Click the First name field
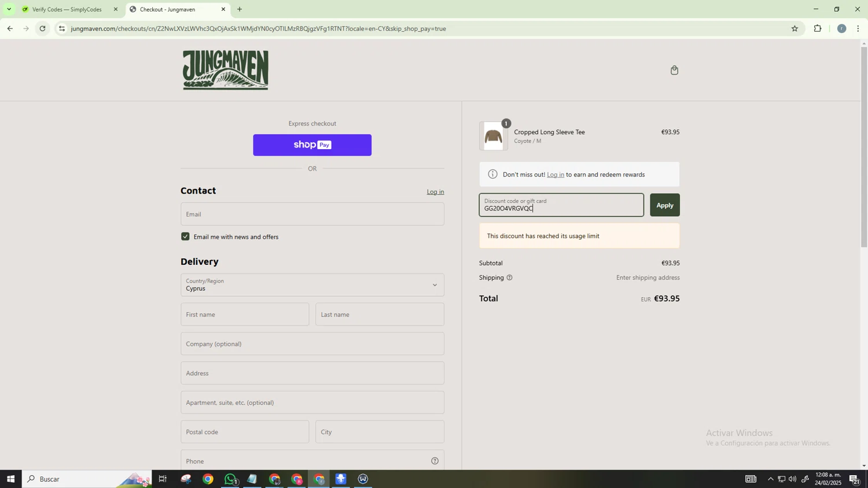The width and height of the screenshot is (868, 488). pyautogui.click(x=245, y=315)
